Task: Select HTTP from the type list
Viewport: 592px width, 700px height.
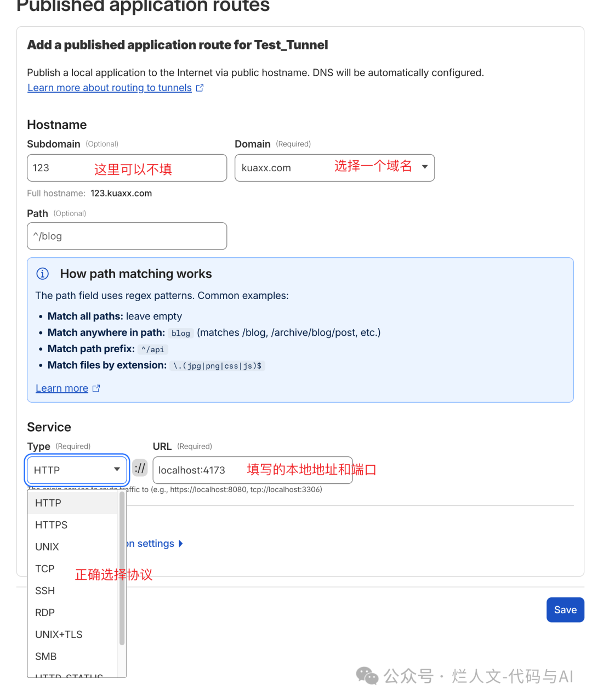Action: [48, 503]
